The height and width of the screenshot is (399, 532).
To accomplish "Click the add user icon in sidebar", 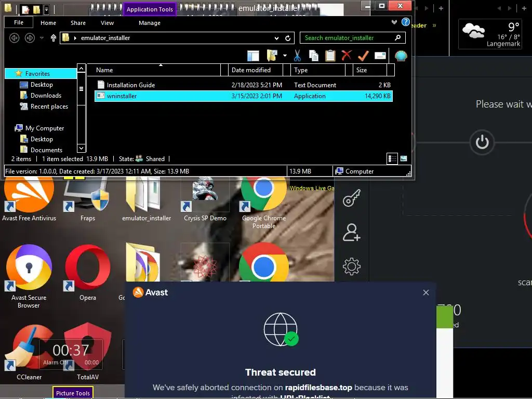I will click(352, 232).
